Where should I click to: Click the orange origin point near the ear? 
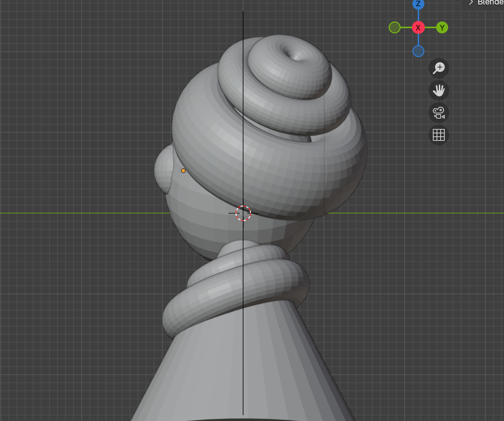click(x=183, y=170)
